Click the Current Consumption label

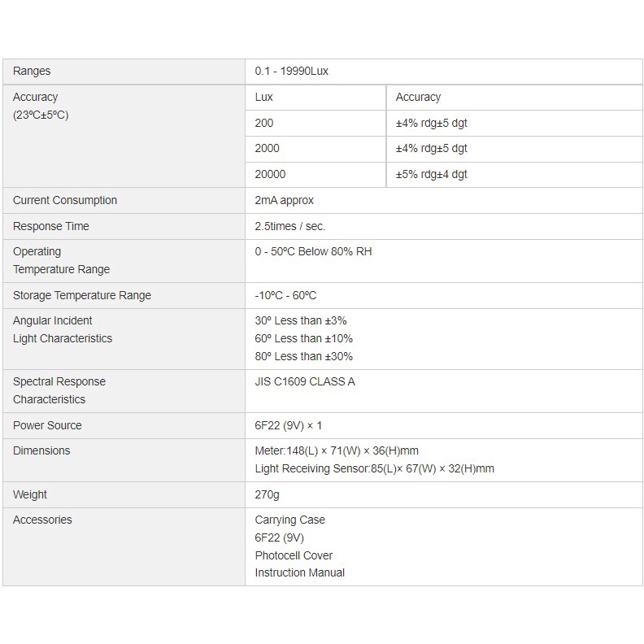[65, 201]
